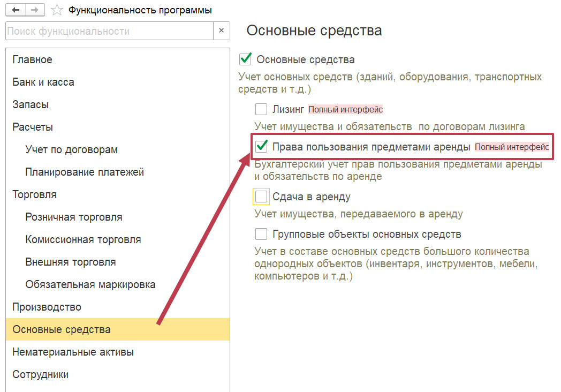Click description starting 'Учет в составе основных средств'
The image size is (561, 392).
coord(396,264)
